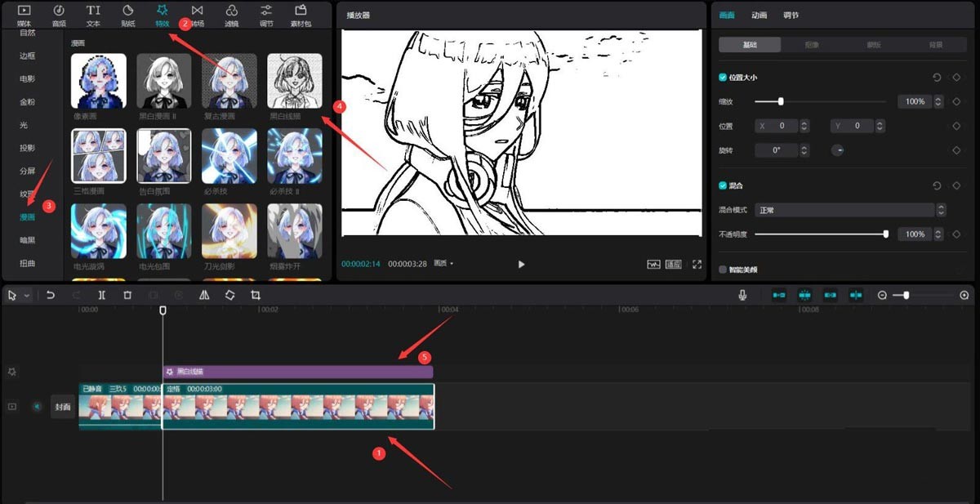
Task: Click the 缩放 scale slider handle
Action: 781,101
